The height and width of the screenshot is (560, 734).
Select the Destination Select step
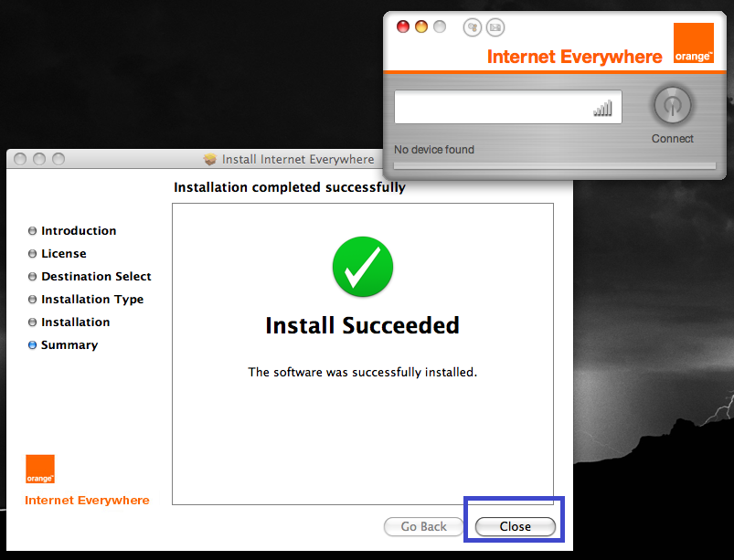coord(96,277)
